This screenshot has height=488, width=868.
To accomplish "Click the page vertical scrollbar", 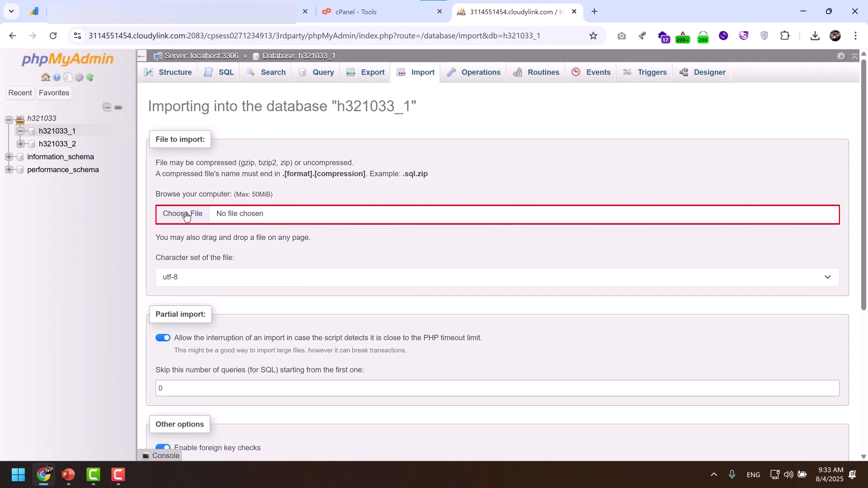I will point(863,185).
